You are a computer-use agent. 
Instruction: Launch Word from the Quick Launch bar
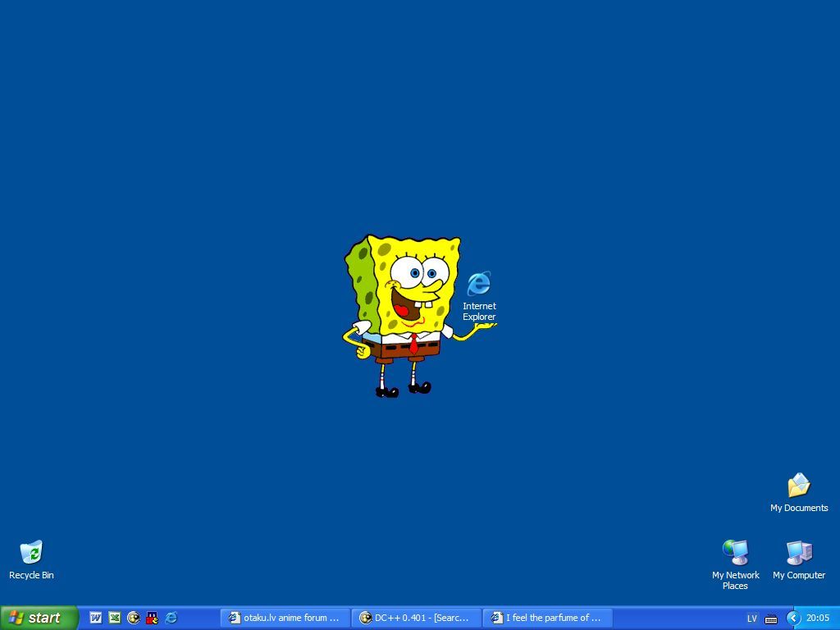tap(96, 618)
